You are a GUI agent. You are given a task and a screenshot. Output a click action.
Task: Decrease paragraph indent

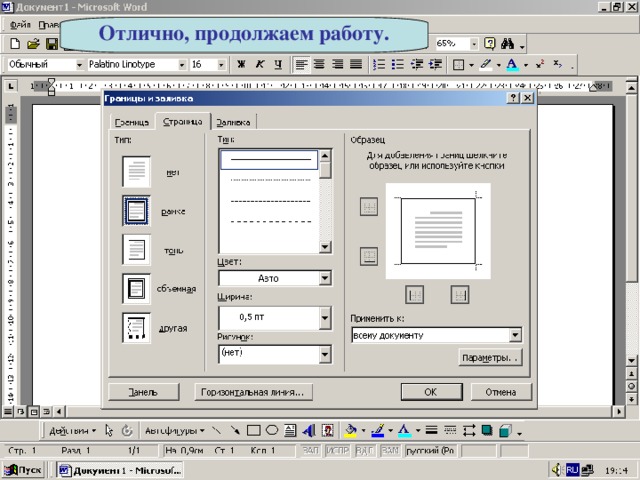tap(417, 64)
